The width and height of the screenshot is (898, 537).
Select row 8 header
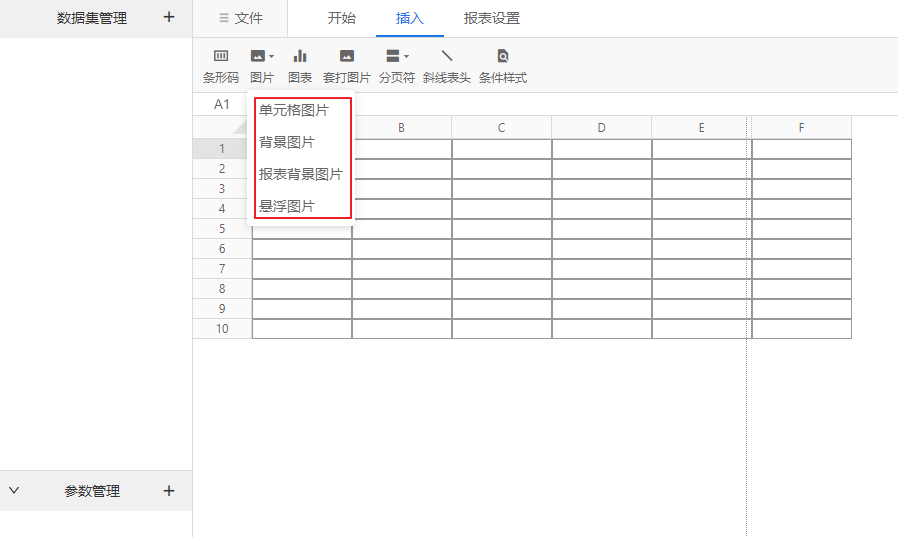click(x=222, y=289)
